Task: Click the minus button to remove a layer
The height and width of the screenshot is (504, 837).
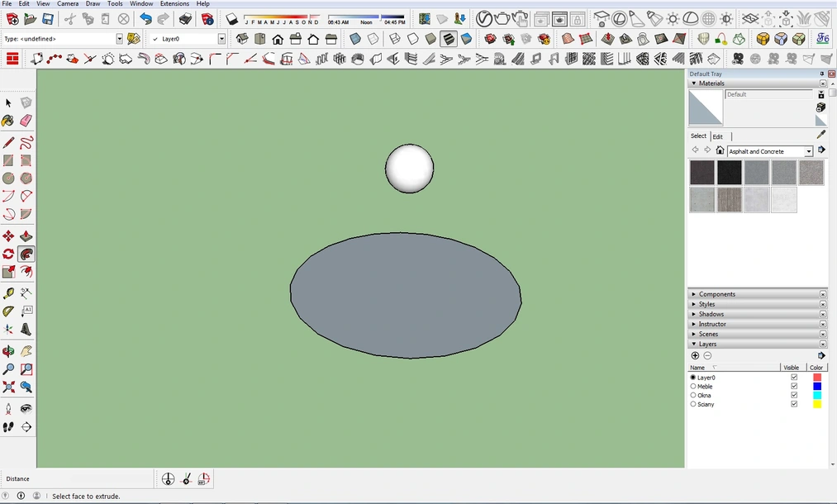Action: coord(707,355)
